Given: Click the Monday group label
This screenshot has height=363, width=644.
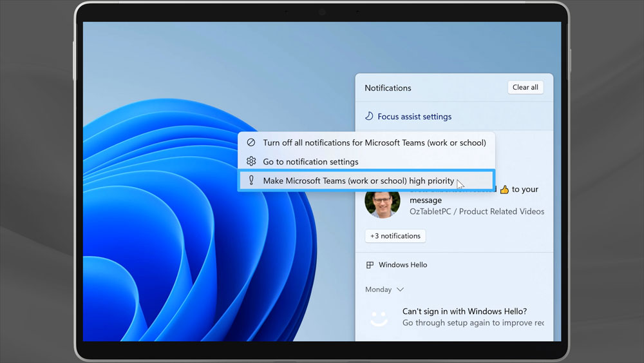Looking at the screenshot, I should tap(378, 290).
